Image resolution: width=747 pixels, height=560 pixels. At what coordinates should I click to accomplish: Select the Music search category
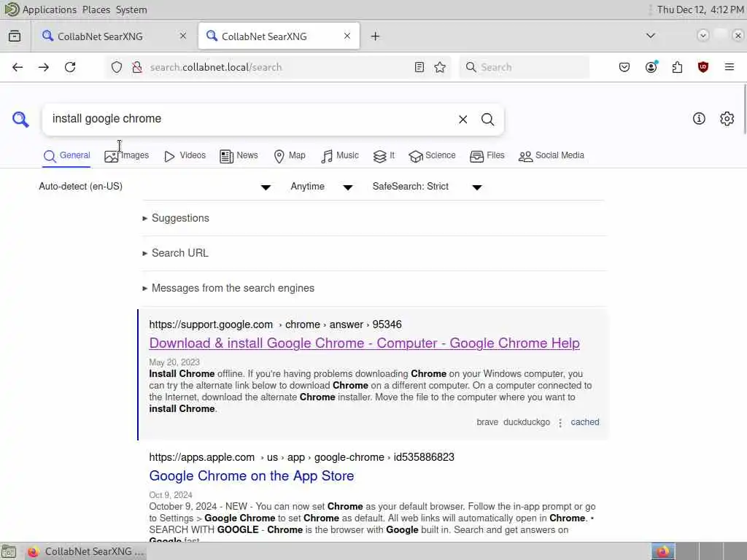pyautogui.click(x=340, y=156)
